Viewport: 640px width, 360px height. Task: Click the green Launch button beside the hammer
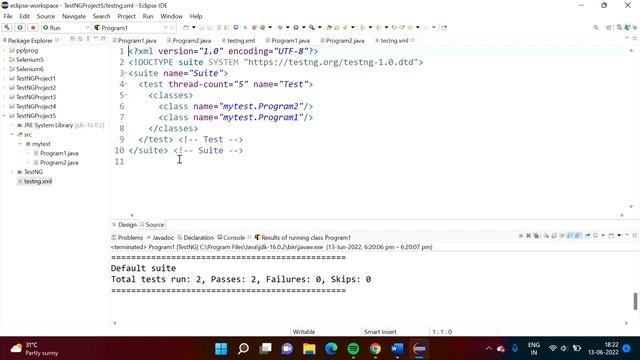[x=20, y=27]
